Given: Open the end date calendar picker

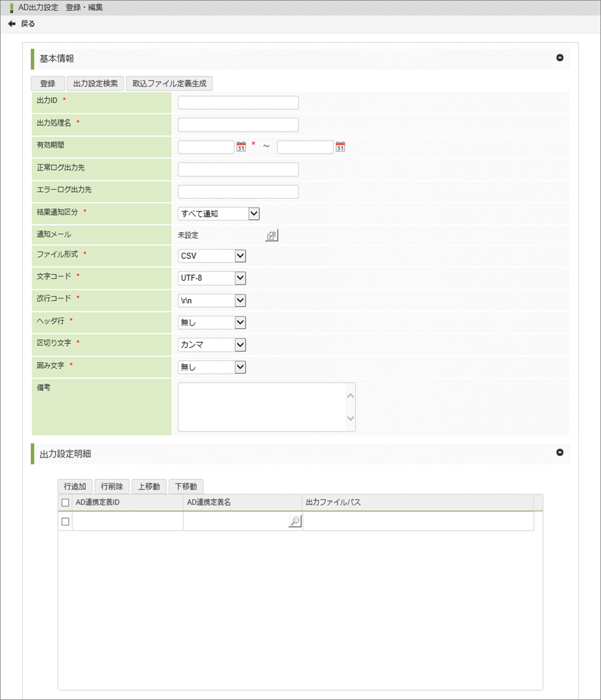Looking at the screenshot, I should [x=340, y=147].
